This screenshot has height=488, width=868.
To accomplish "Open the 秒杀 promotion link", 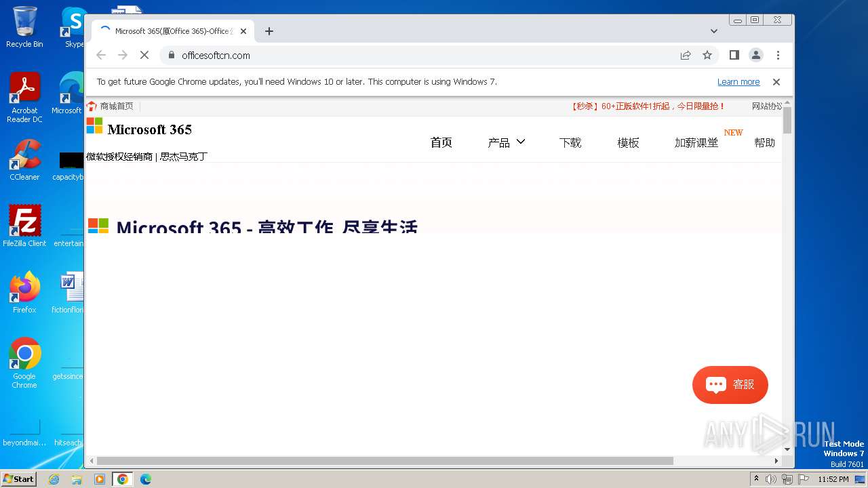I will [648, 106].
